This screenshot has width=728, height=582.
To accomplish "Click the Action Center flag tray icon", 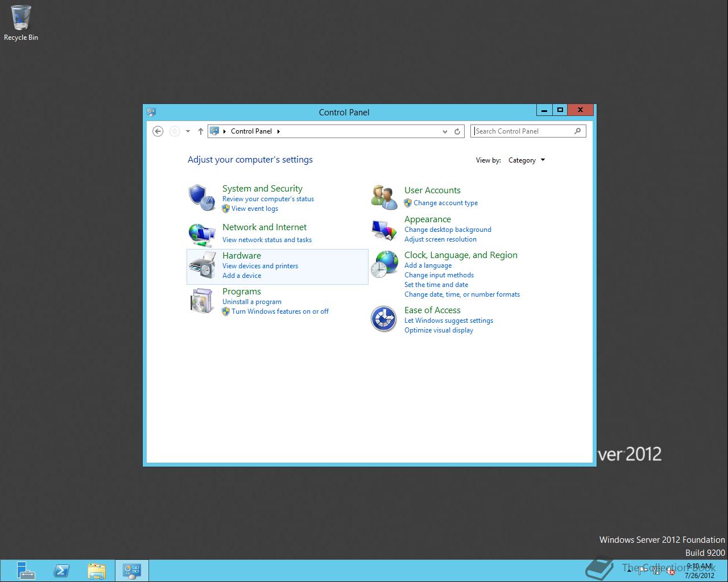I will [643, 571].
